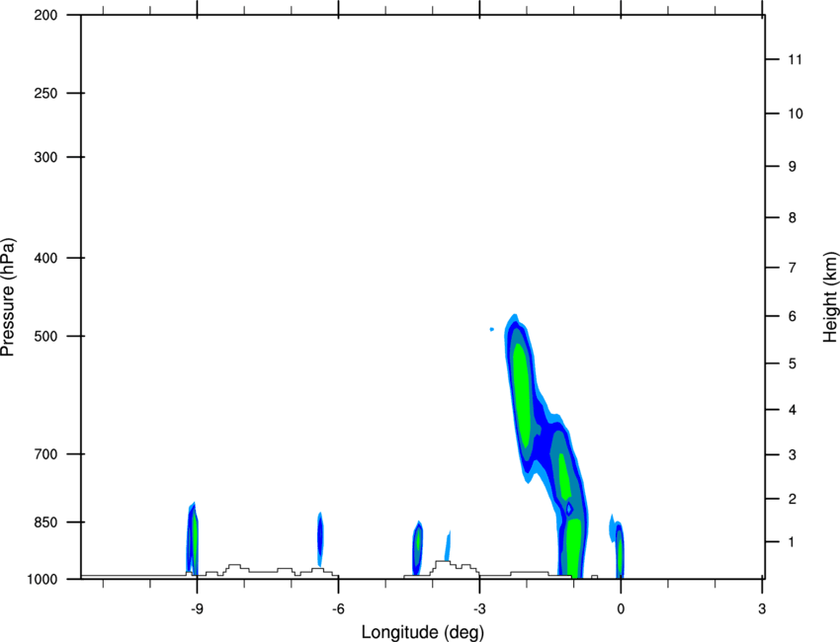Pick the 6 km height label

pos(793,316)
